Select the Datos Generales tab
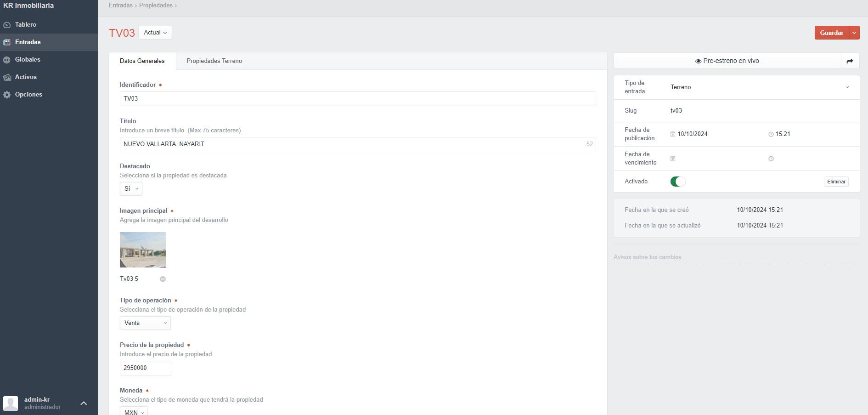This screenshot has width=868, height=415. coord(142,61)
